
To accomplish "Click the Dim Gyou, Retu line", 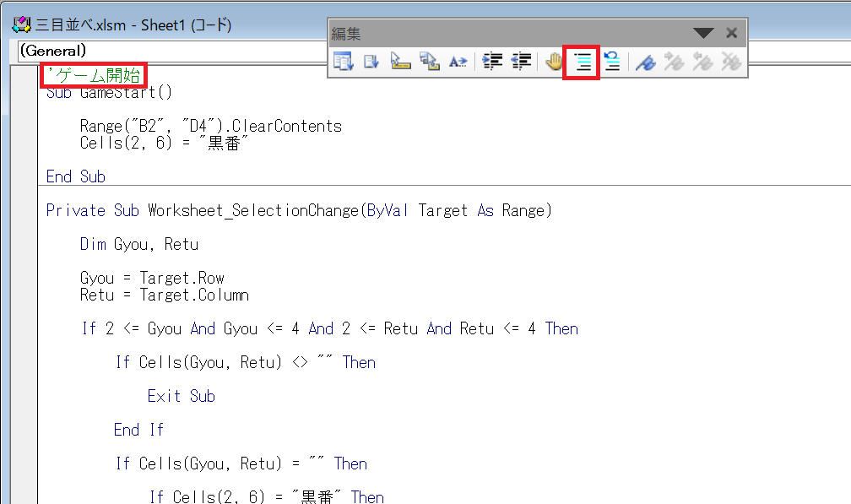I will (x=139, y=244).
